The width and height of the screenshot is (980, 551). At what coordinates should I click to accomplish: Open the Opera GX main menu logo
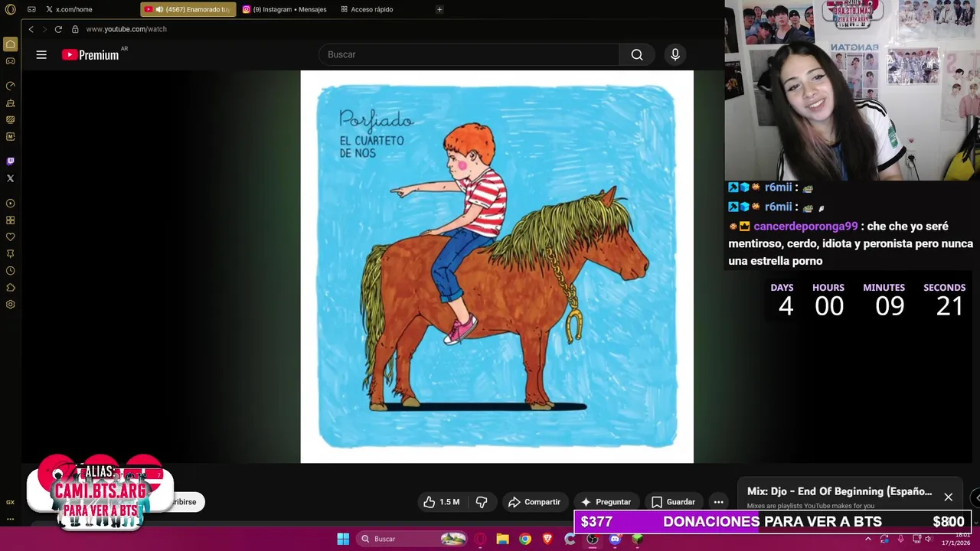[10, 9]
